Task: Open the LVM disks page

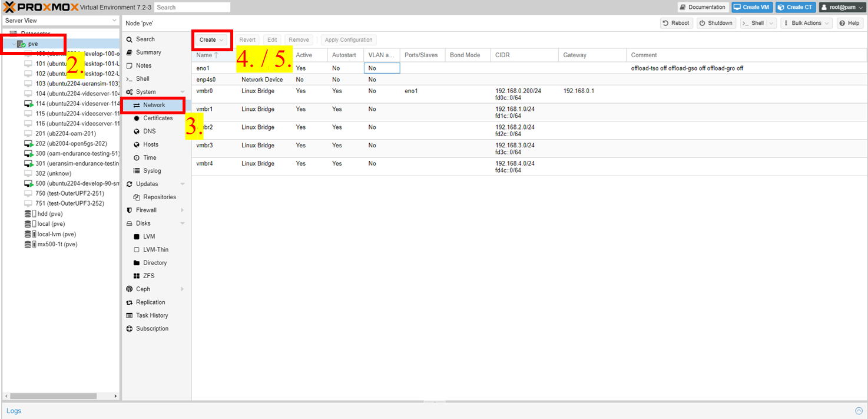Action: point(149,236)
